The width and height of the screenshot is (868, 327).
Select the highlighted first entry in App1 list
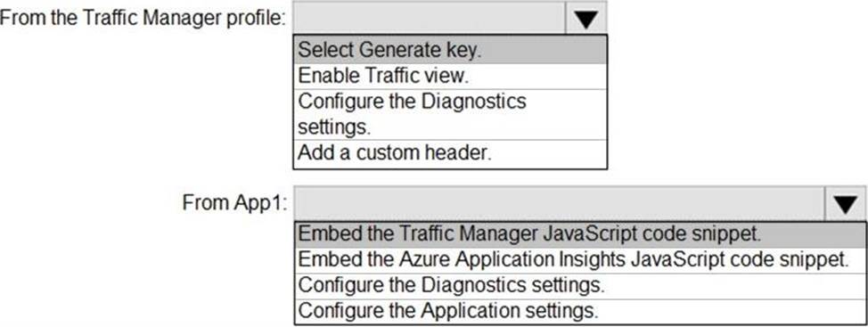[580, 234]
